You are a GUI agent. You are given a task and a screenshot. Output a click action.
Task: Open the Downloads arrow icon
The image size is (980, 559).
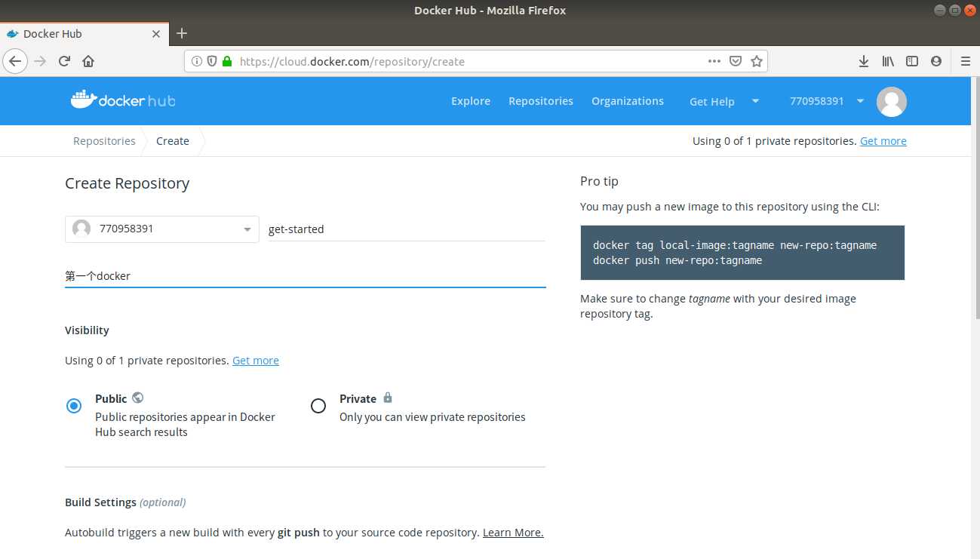[864, 62]
